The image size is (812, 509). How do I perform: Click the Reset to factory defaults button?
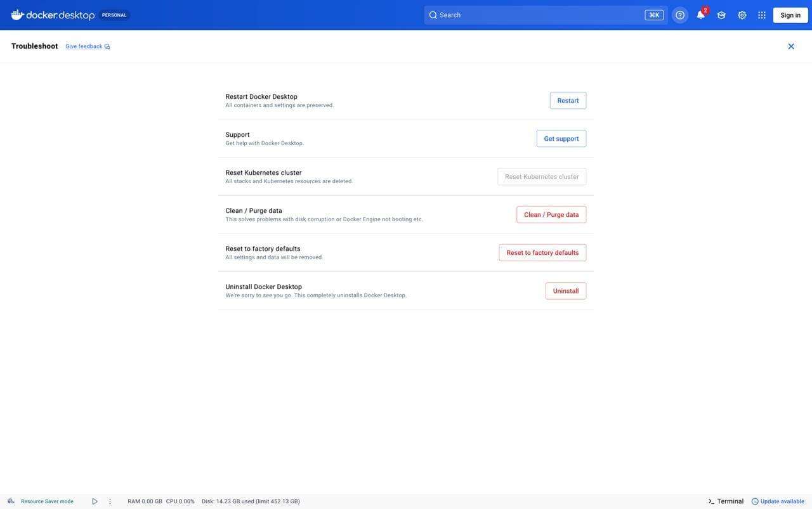click(542, 253)
